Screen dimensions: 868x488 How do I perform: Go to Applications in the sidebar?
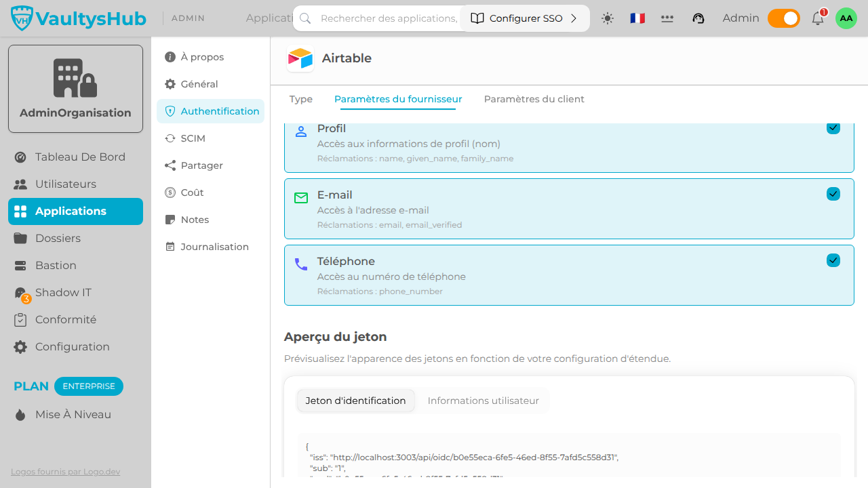click(75, 211)
